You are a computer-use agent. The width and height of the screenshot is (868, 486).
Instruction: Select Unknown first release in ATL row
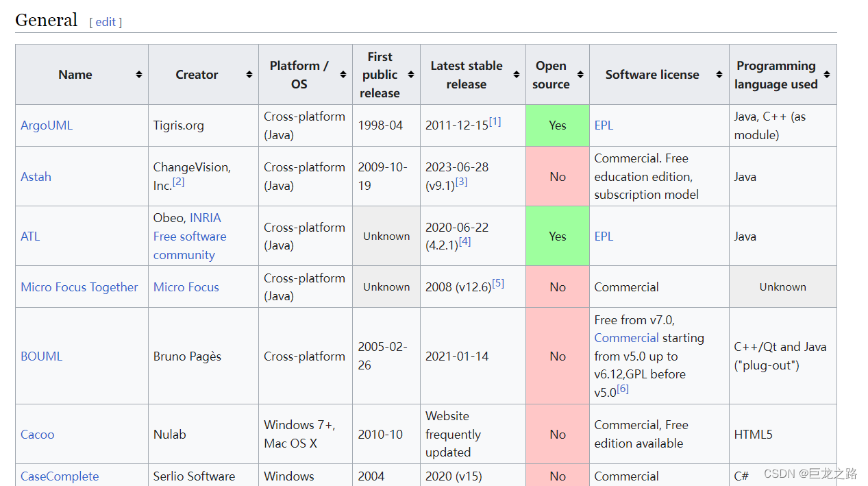pyautogui.click(x=386, y=236)
